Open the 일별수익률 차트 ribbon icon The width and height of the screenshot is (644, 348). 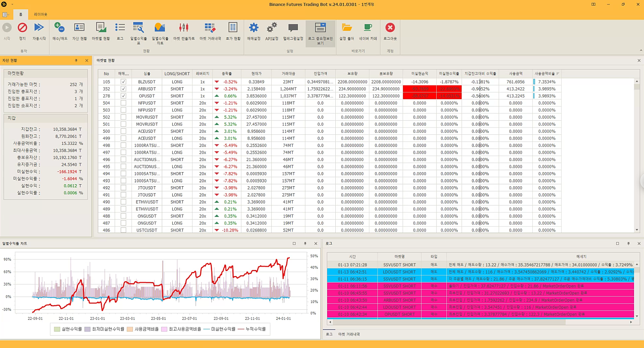pyautogui.click(x=160, y=27)
